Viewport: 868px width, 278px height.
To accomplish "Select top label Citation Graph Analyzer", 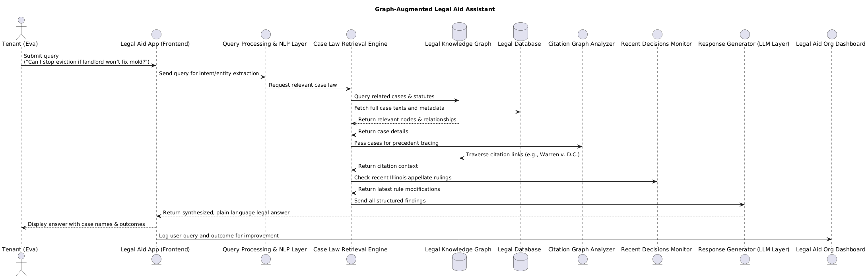I will 581,44.
